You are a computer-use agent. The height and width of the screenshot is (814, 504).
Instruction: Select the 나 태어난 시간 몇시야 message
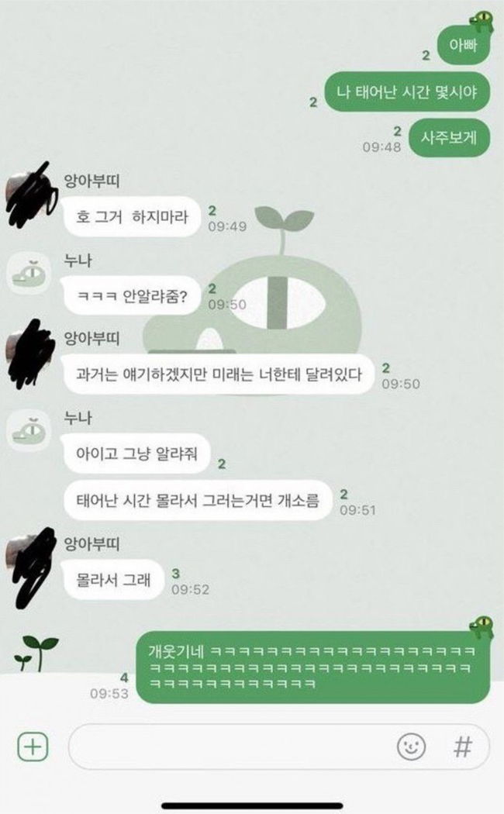click(407, 92)
